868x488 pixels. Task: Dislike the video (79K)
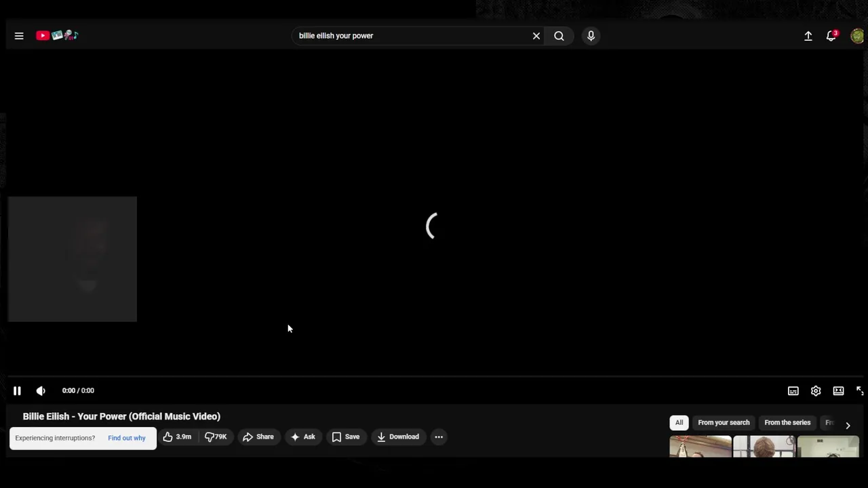point(216,437)
